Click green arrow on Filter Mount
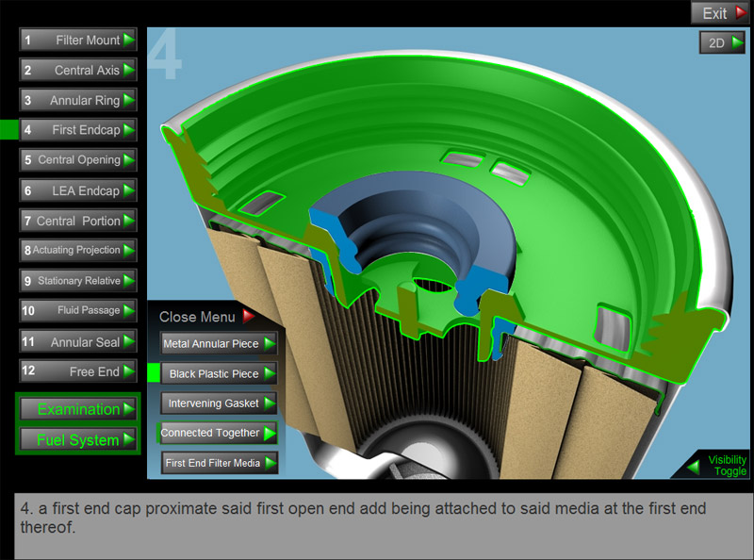 128,40
